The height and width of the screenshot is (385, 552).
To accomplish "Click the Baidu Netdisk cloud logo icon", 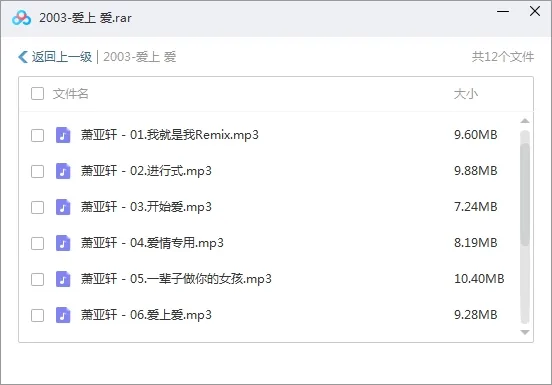I will point(21,18).
